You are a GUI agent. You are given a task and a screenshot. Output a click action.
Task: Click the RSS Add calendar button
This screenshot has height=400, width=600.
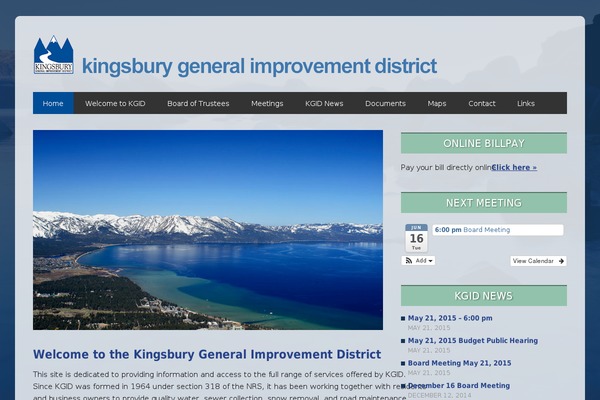click(x=418, y=261)
